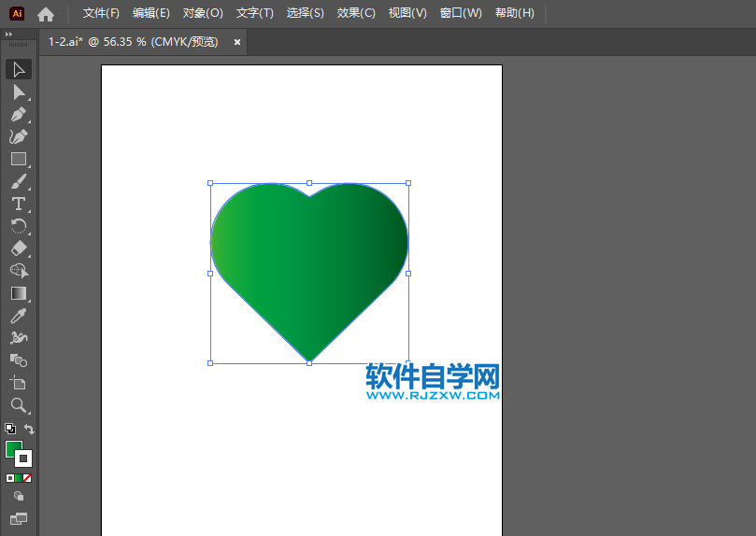The width and height of the screenshot is (756, 536).
Task: Select the Pen tool
Action: [x=19, y=115]
